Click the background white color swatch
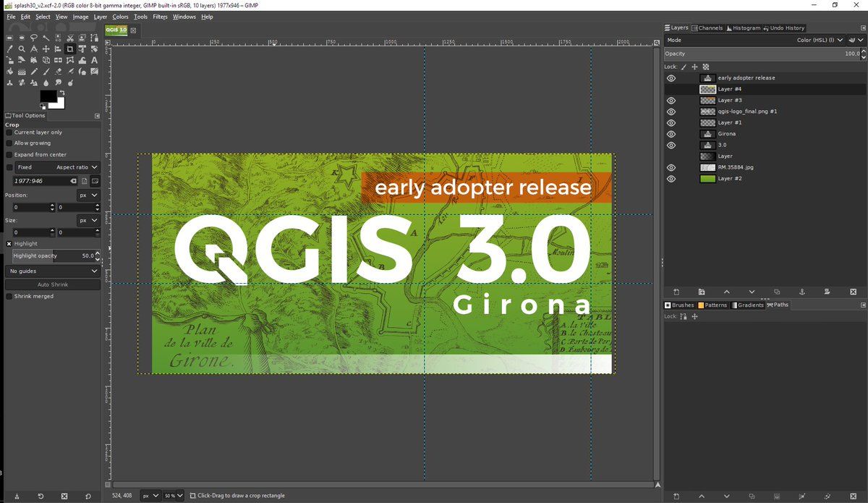 (x=58, y=103)
